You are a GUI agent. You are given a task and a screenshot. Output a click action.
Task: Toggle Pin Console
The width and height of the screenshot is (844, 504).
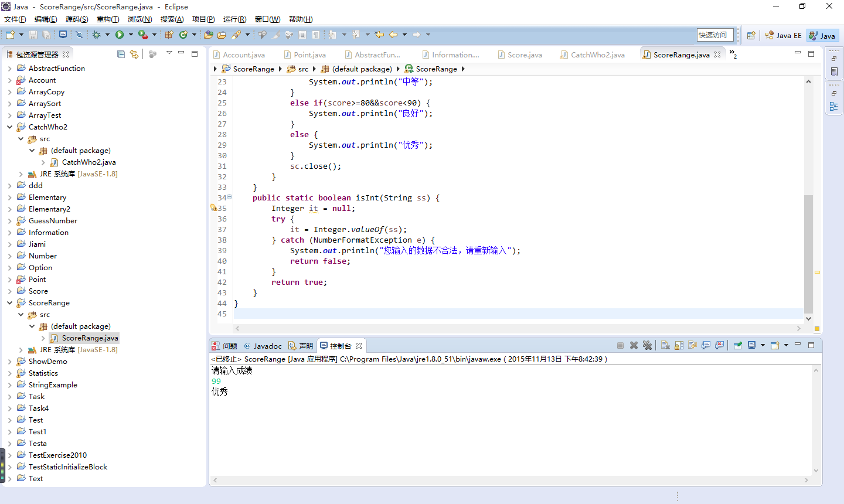(737, 345)
